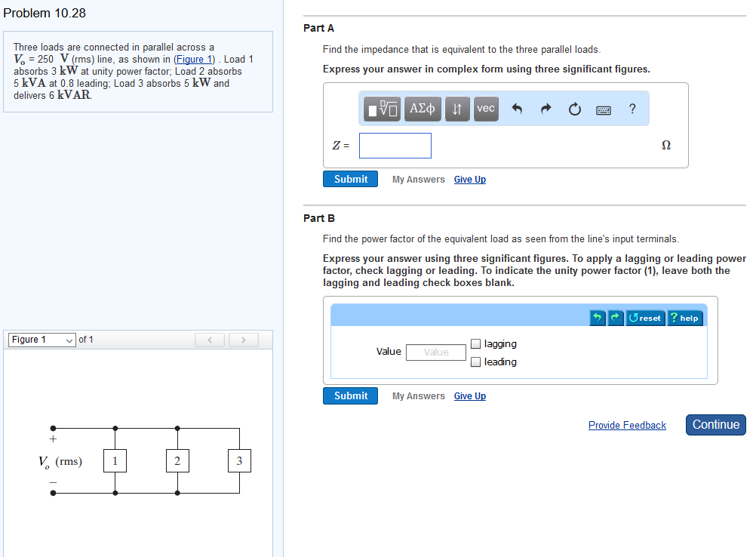756x557 pixels.
Task: Click the reset button in Part B answer box
Action: click(x=645, y=318)
